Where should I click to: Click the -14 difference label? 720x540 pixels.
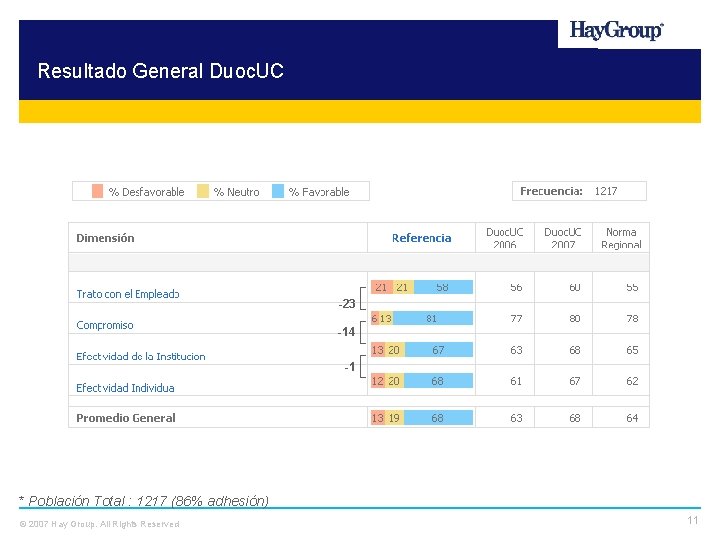347,332
